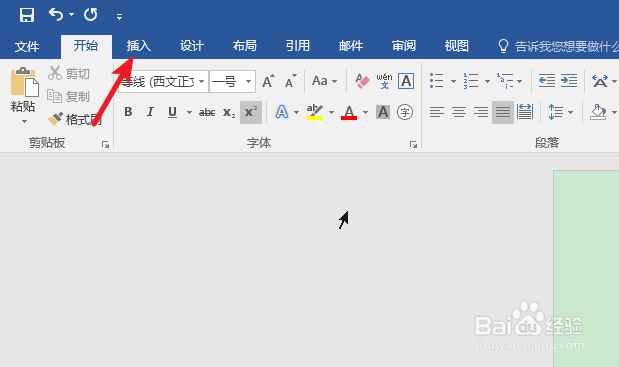Image resolution: width=619 pixels, height=367 pixels.
Task: Open the multilevel list dropdown arrow
Action: tap(520, 81)
